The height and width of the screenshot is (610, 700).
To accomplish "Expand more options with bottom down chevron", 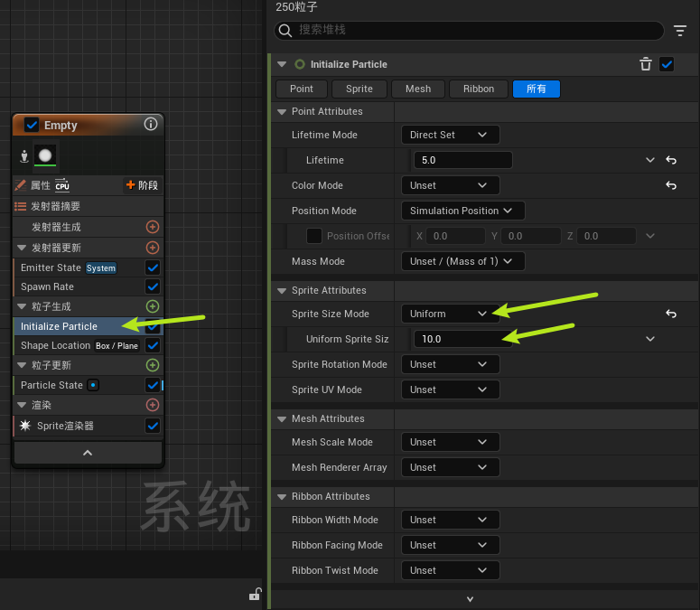I will coord(470,599).
